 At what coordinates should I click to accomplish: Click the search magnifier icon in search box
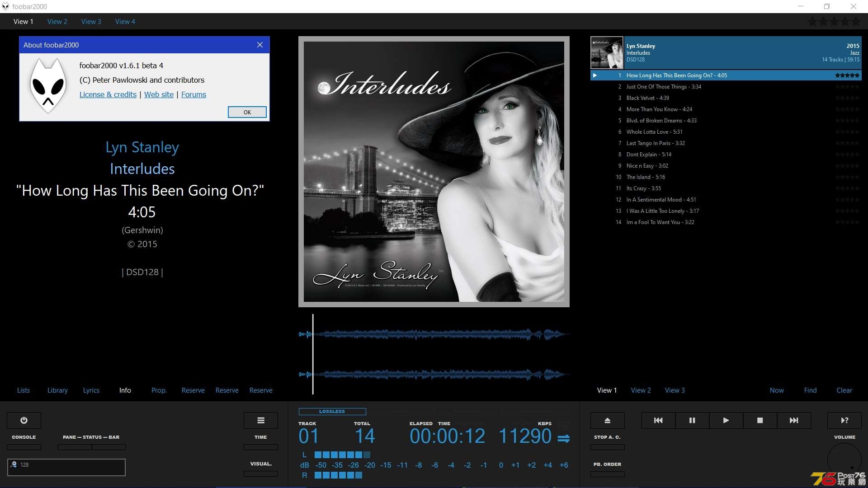[x=14, y=465]
